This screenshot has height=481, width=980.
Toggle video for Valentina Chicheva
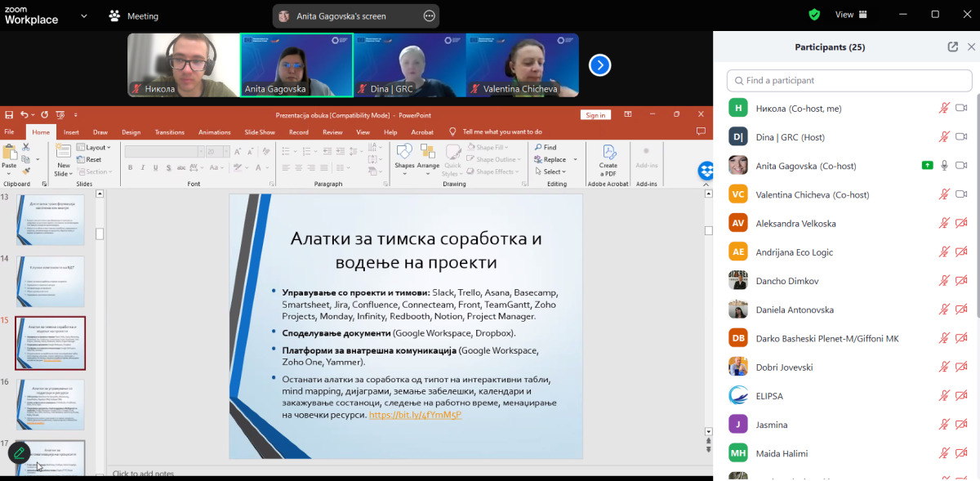pos(961,194)
